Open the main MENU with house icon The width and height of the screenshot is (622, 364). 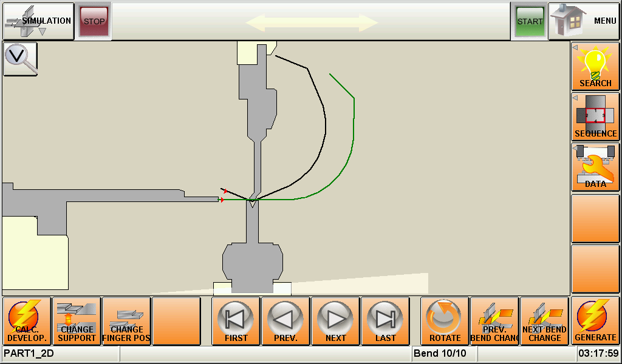(584, 21)
